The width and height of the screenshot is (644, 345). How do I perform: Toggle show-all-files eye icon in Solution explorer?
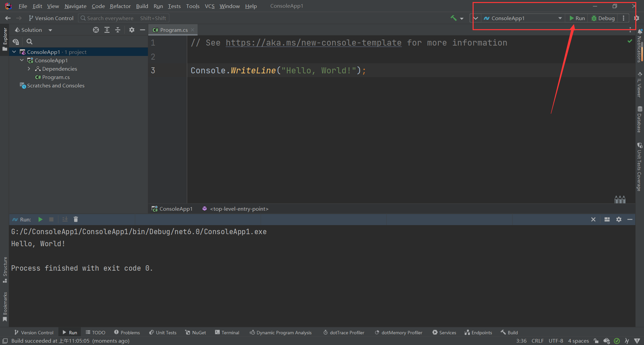16,42
